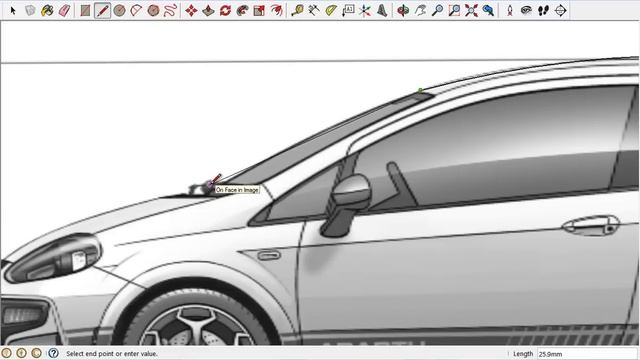The image size is (640, 360).
Task: Activate the Follow Me tool
Action: [x=242, y=11]
